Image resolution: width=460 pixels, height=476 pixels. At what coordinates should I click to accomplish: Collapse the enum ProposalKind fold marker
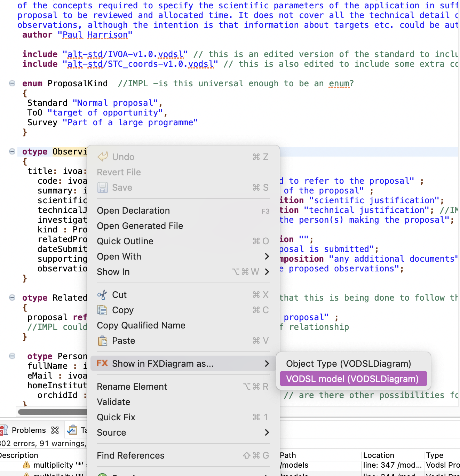12,83
